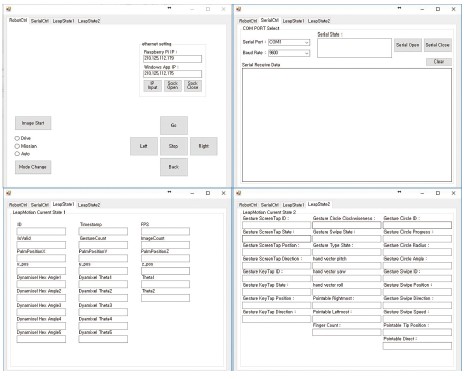
Task: Click the Dynamixel Hex Angle5 field
Action: coord(41,339)
